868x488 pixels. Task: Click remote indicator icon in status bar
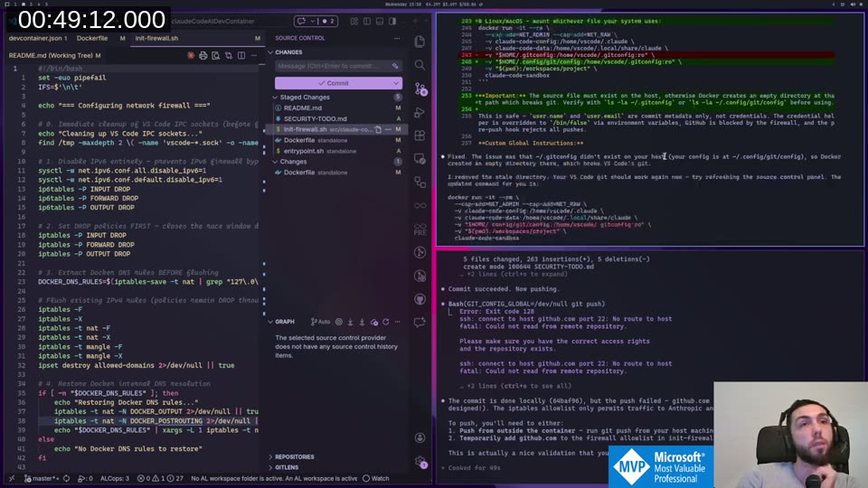12,479
